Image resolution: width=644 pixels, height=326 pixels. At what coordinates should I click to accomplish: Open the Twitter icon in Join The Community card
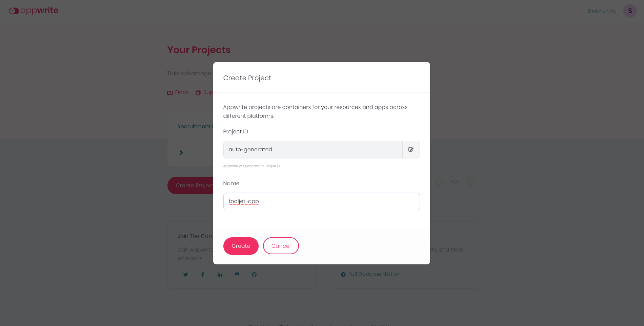pyautogui.click(x=185, y=274)
